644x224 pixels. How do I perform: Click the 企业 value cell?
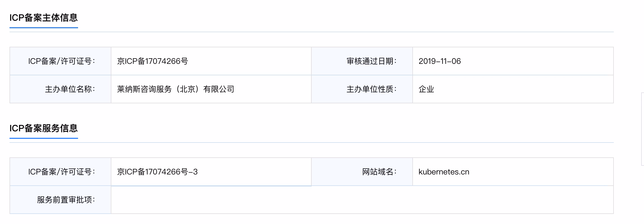click(x=513, y=89)
